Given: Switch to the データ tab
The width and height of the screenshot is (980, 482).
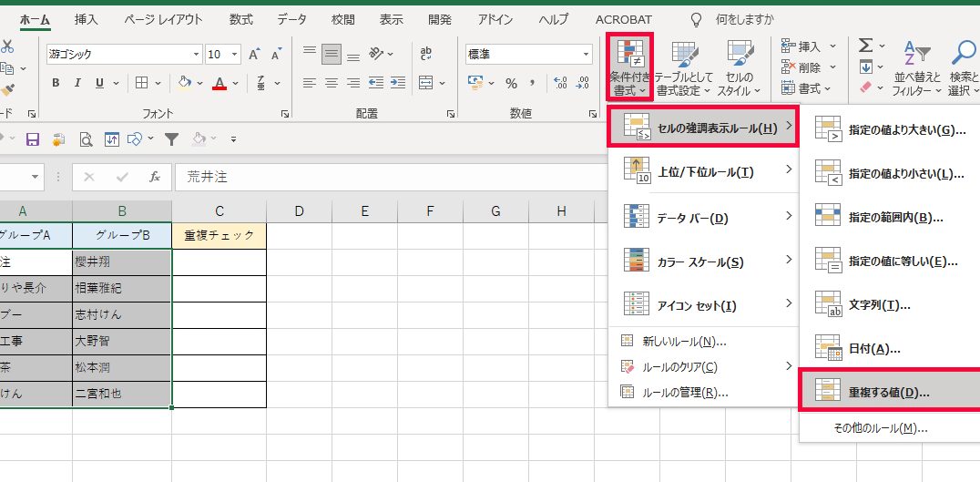Looking at the screenshot, I should (x=291, y=19).
